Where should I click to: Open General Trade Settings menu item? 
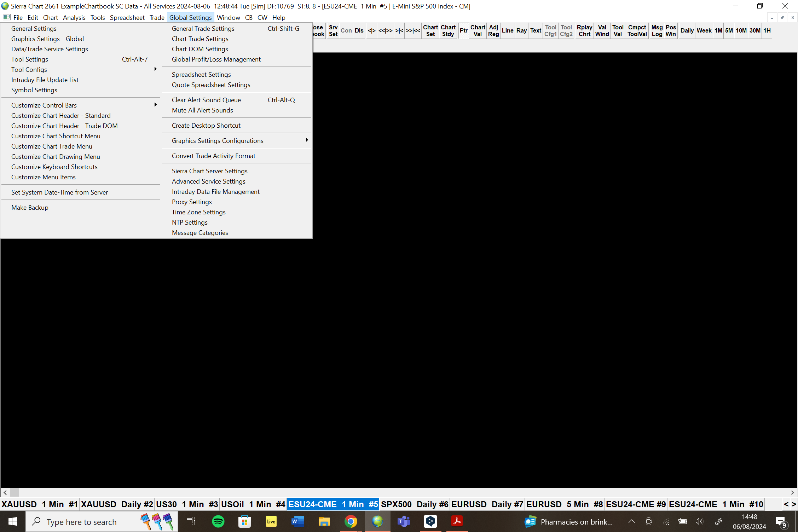pos(203,29)
